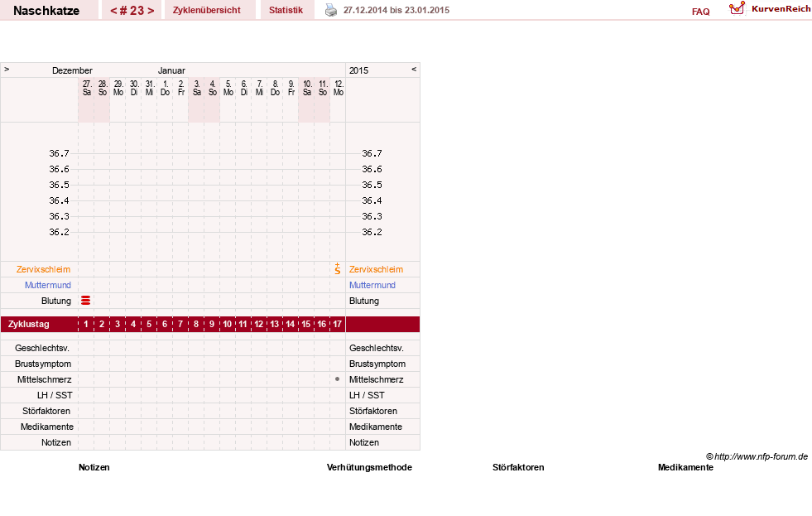The image size is (812, 516).
Task: Click the right Muttermund row label
Action: click(x=372, y=285)
